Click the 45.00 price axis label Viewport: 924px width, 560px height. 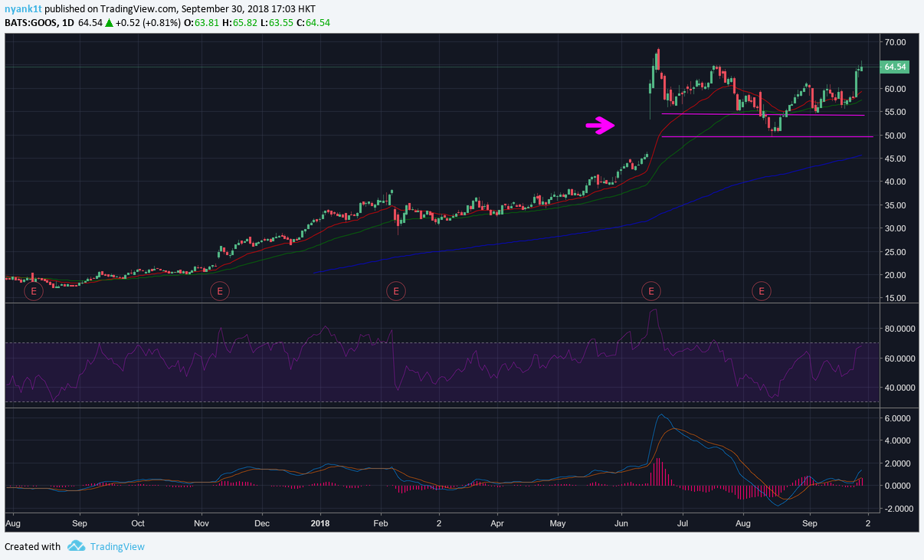(896, 159)
